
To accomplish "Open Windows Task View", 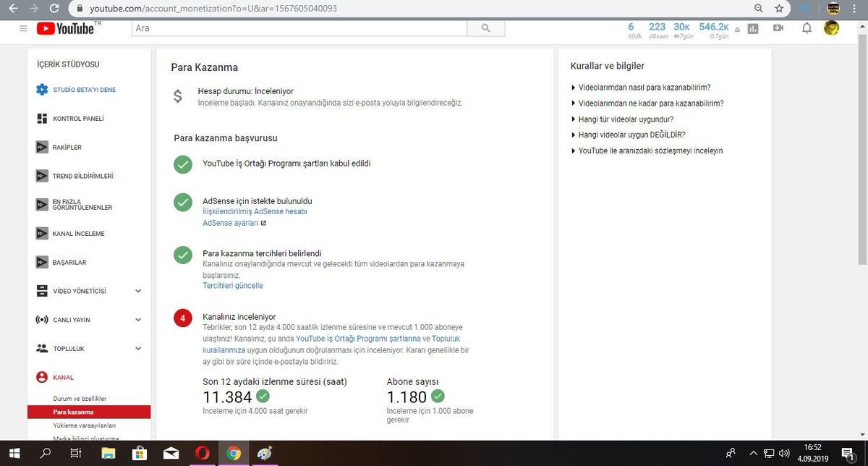I will (75, 453).
